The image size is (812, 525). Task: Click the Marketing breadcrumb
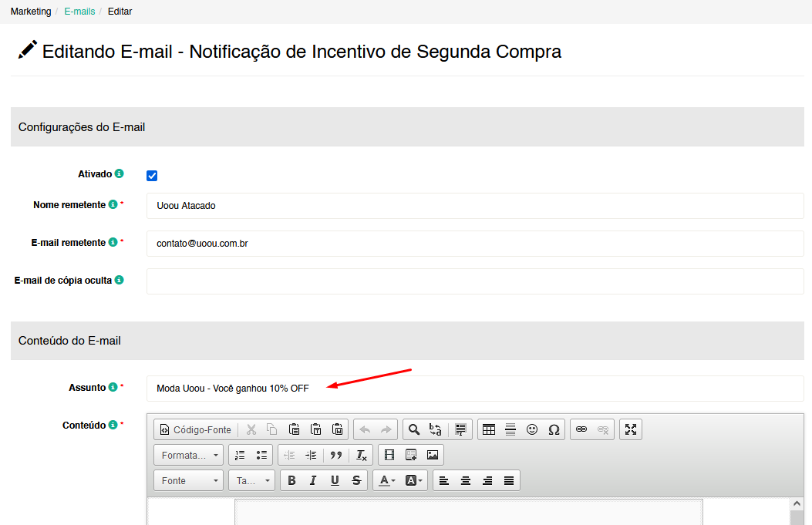(31, 12)
